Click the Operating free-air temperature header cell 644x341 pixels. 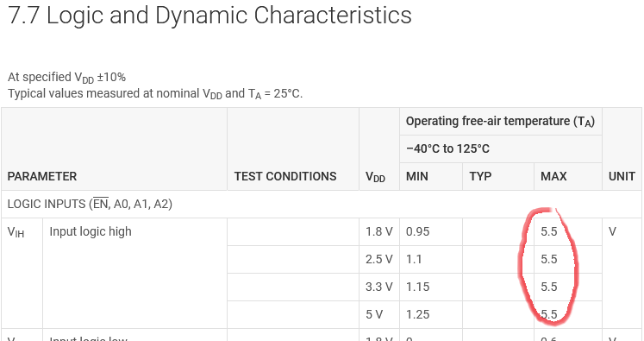(501, 122)
